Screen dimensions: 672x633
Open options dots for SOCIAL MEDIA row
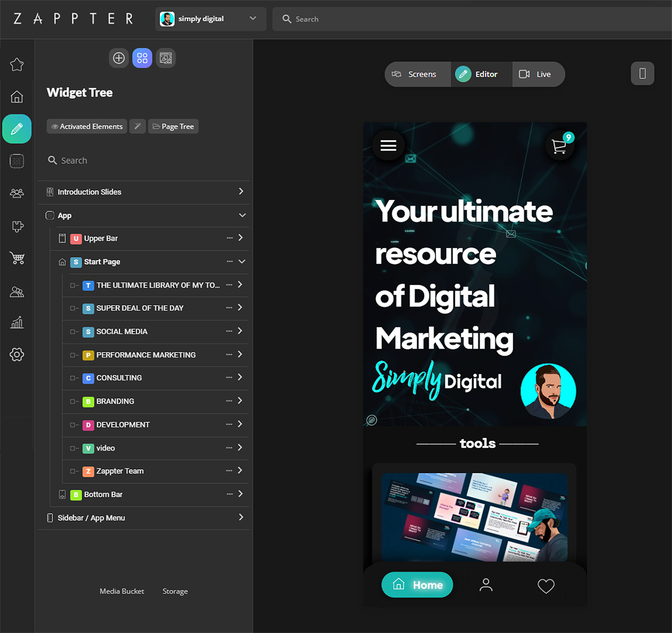pos(229,331)
